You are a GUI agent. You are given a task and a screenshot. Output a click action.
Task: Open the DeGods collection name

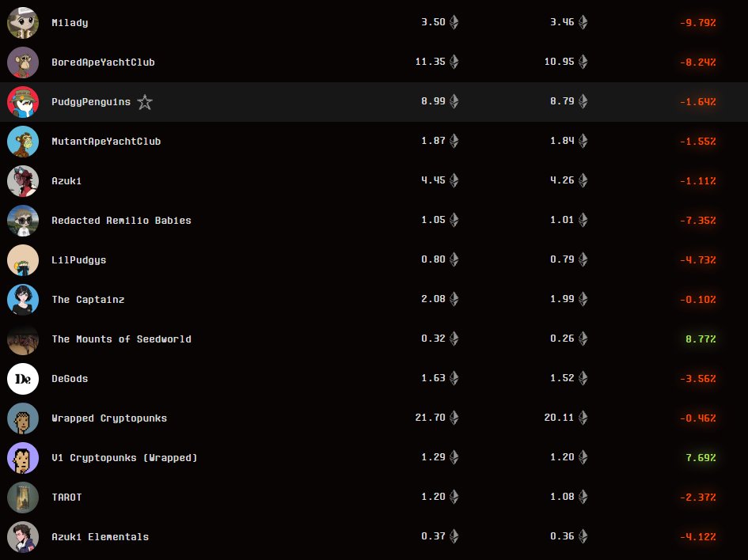(70, 378)
